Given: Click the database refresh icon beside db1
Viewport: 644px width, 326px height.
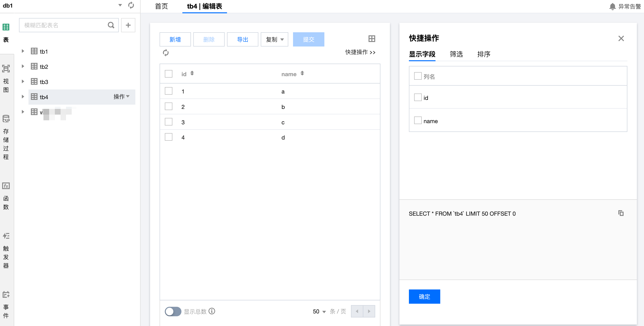Looking at the screenshot, I should click(x=131, y=5).
